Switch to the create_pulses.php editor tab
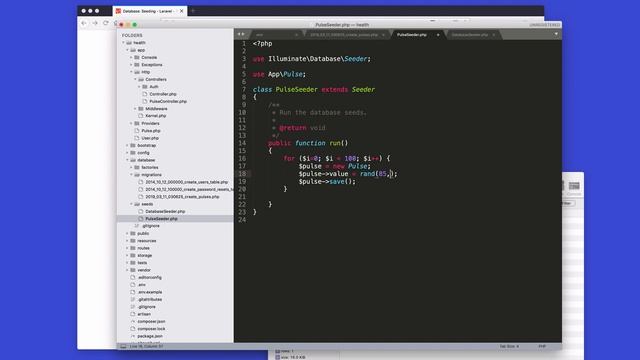 345,35
